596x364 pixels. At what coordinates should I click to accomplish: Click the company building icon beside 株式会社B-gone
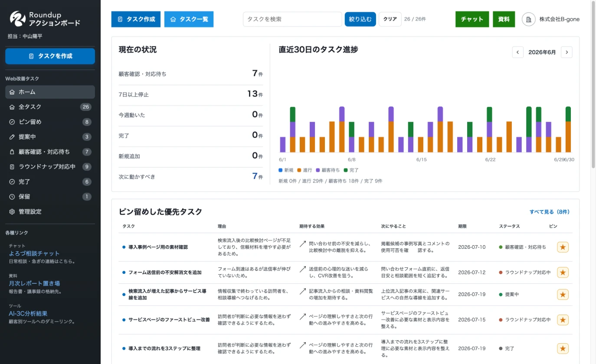click(x=528, y=19)
